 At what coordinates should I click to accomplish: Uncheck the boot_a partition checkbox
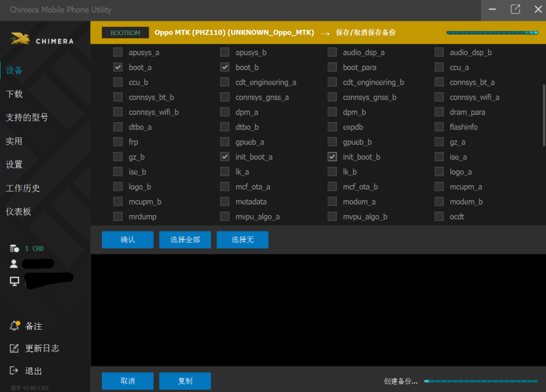point(118,67)
